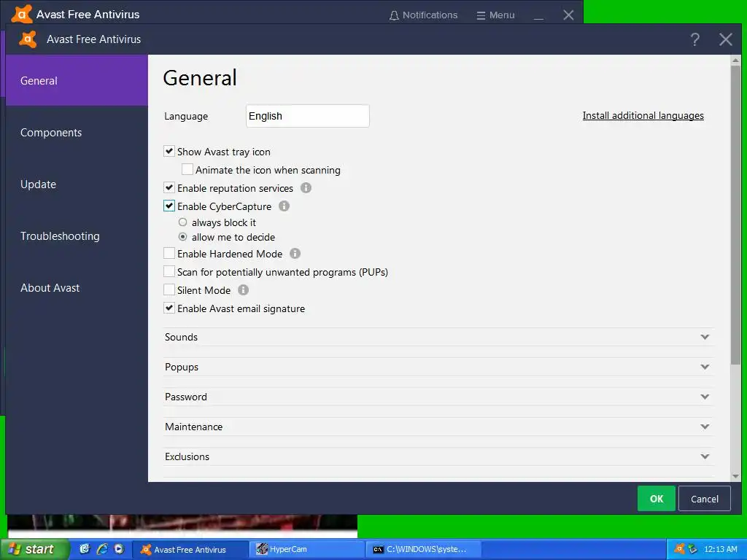Open the help question mark icon
747x560 pixels.
coord(694,39)
